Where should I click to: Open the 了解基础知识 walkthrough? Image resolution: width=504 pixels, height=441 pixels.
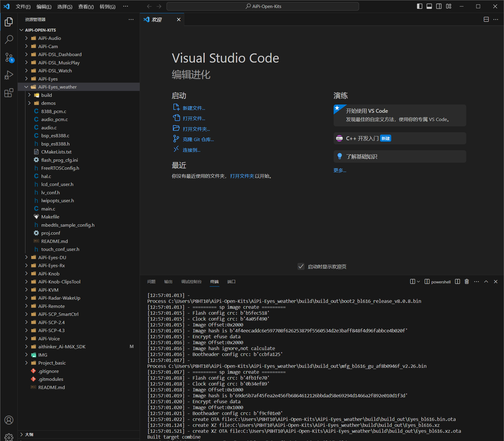(400, 156)
